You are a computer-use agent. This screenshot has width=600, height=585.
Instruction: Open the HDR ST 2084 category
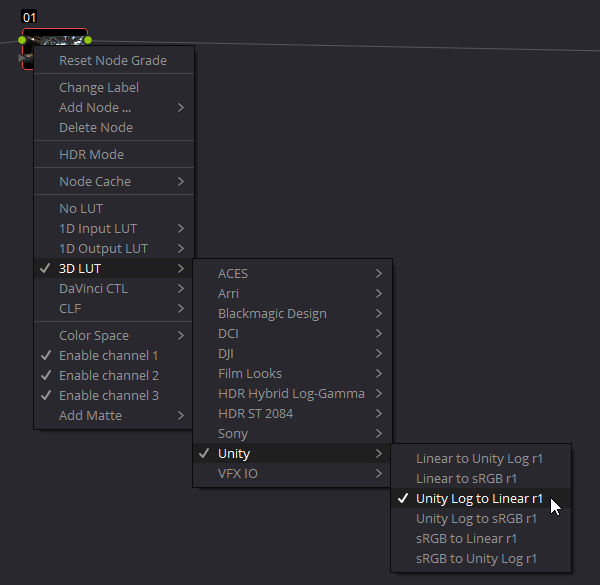click(x=293, y=414)
